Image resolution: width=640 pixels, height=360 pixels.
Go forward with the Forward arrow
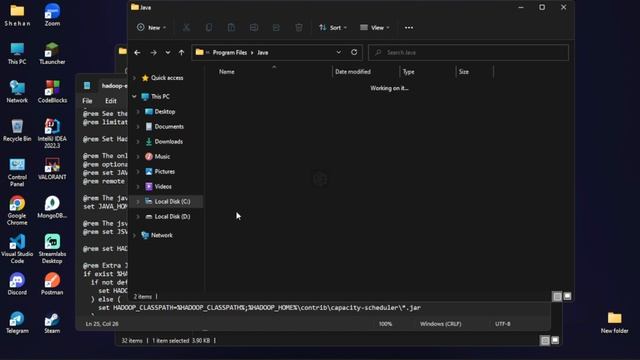tap(153, 53)
